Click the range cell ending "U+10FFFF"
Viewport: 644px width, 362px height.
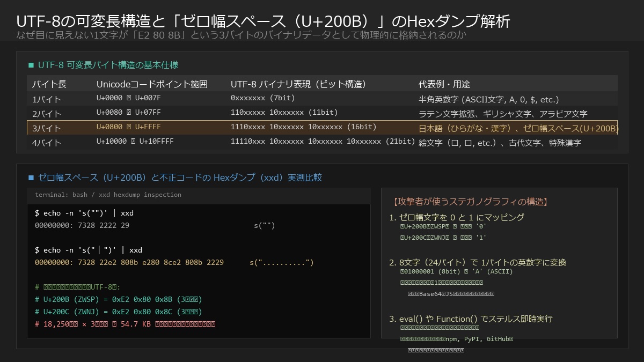point(135,142)
